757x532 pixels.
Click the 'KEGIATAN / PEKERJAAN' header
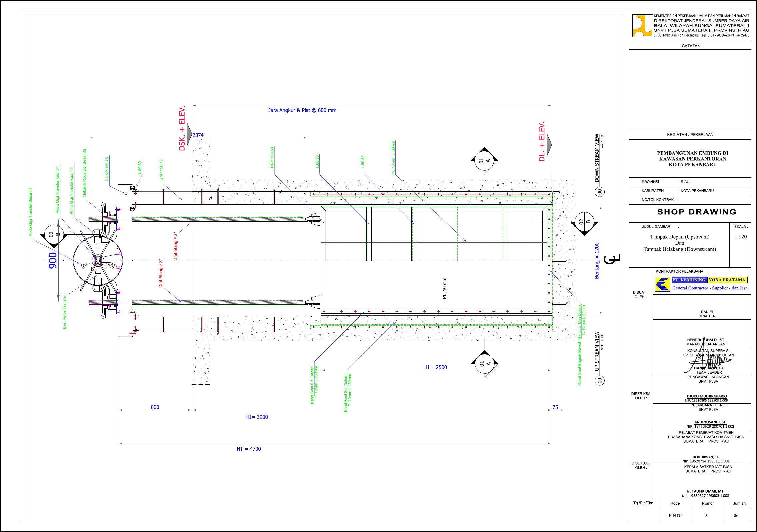tap(690, 135)
